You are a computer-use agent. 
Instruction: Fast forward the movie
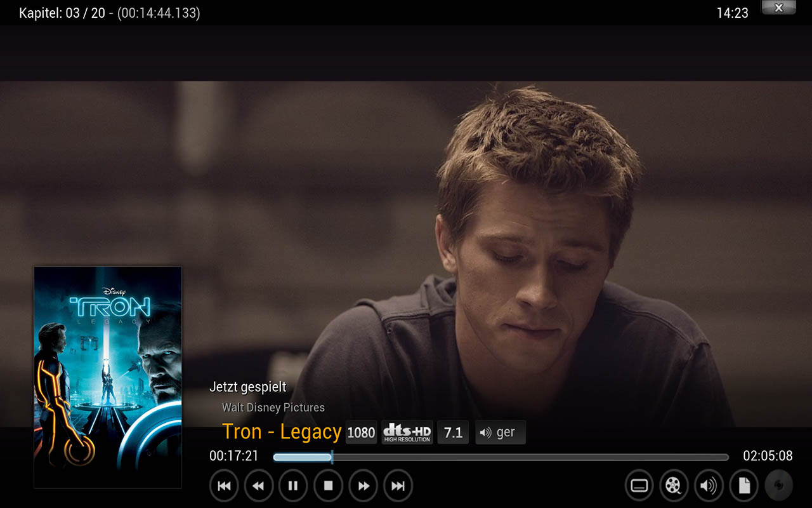coord(363,486)
